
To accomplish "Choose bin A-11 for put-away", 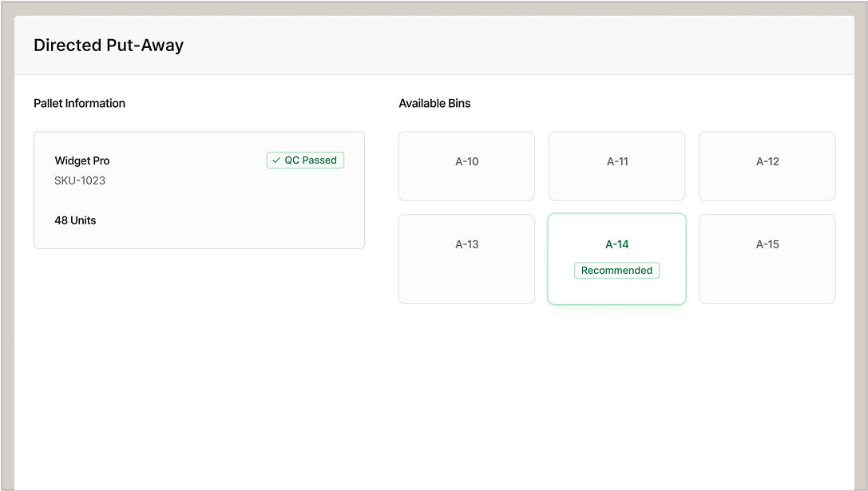I will click(616, 166).
